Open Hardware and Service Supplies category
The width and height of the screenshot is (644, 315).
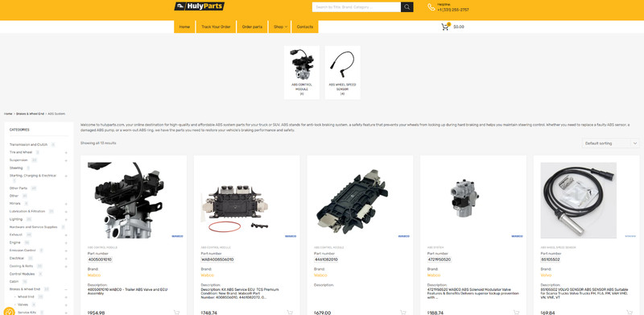[x=33, y=227]
